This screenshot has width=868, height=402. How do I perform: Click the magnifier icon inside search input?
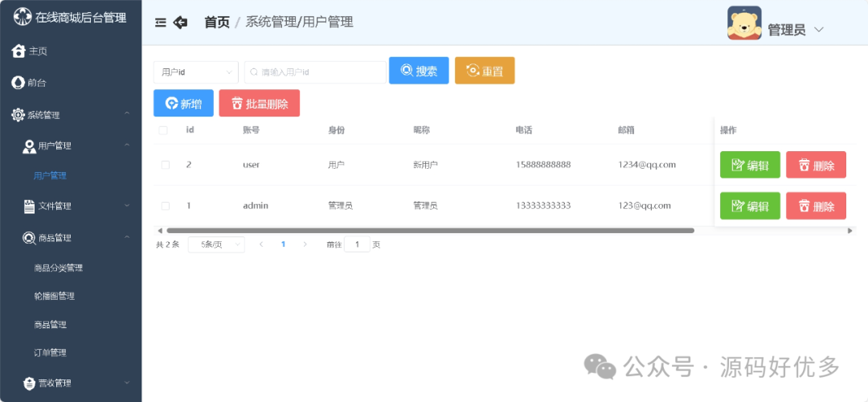point(254,72)
